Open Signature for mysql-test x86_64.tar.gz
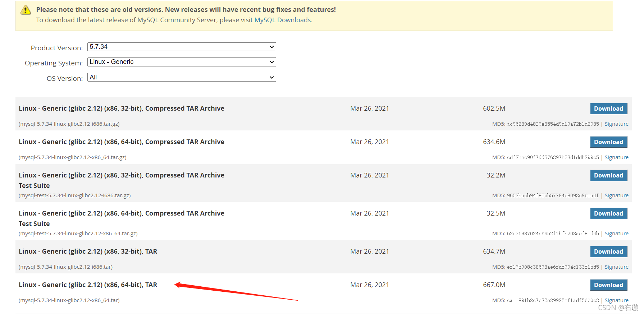This screenshot has width=644, height=314. point(616,234)
